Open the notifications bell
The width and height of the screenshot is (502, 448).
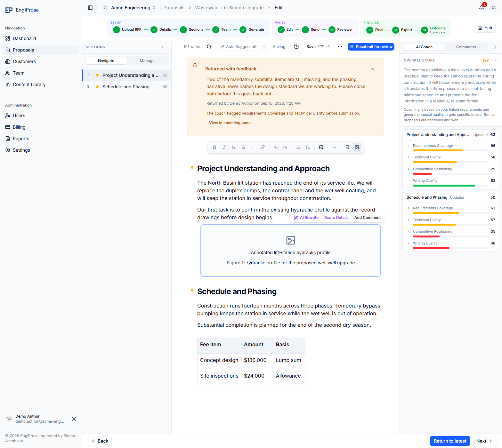pos(482,8)
